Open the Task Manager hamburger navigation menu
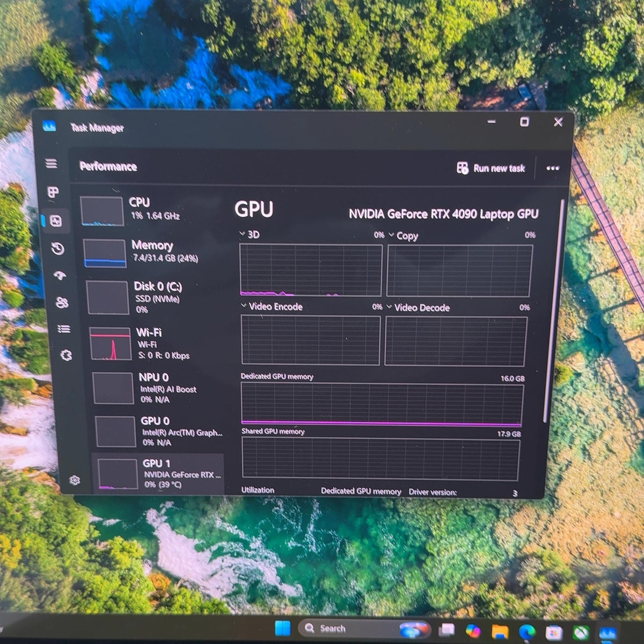Viewport: 644px width, 644px height. coord(51,163)
